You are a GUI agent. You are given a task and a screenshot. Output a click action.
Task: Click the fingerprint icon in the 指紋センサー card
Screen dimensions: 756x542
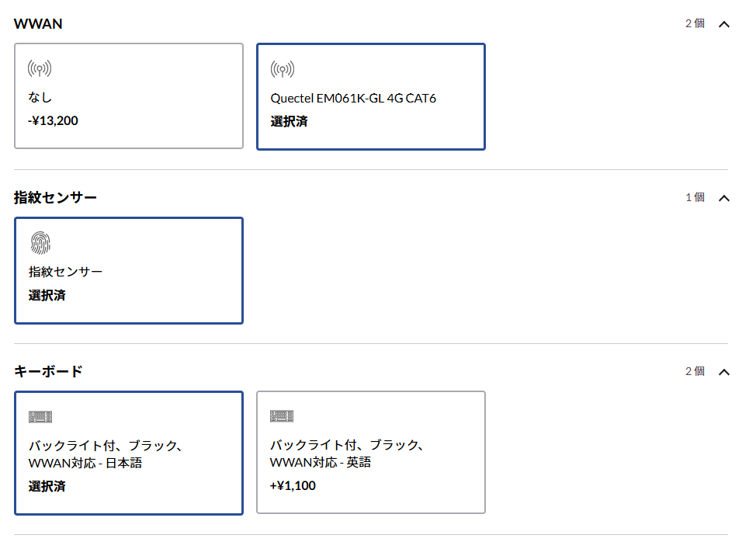coord(40,242)
